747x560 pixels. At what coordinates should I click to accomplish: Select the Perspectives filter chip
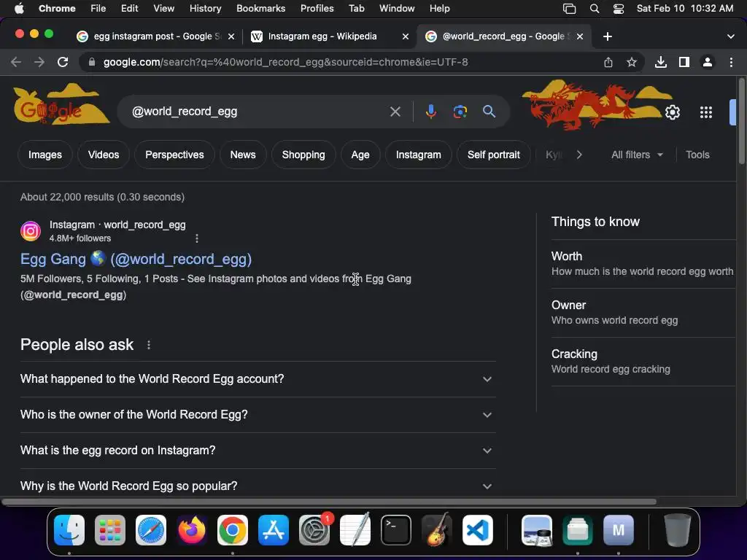pyautogui.click(x=174, y=155)
